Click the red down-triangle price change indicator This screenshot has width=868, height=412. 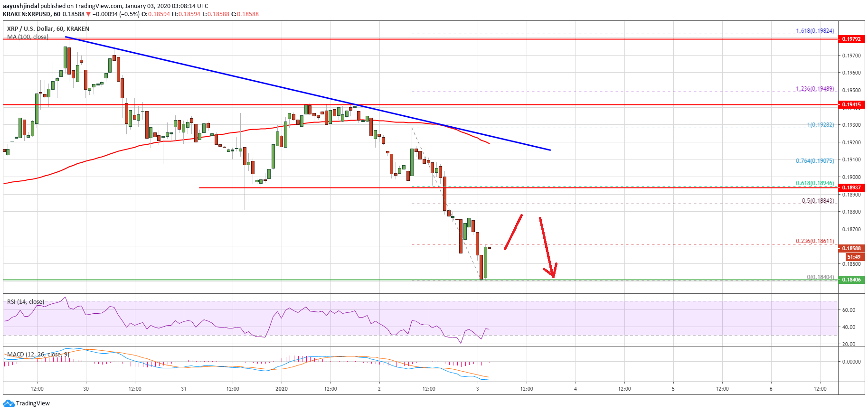pos(88,14)
